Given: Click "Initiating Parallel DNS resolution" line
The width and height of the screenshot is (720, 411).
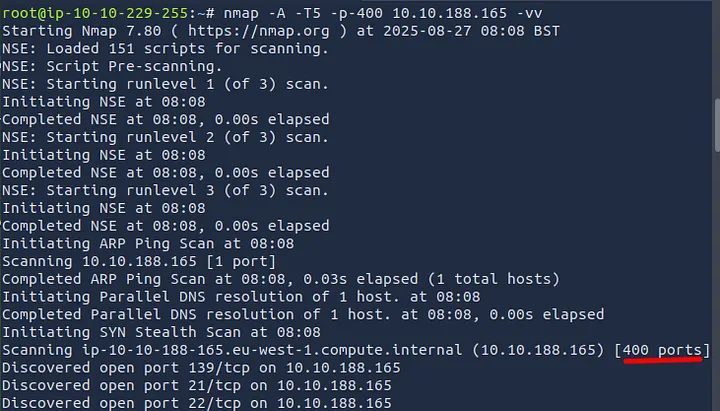Looking at the screenshot, I should point(240,296).
